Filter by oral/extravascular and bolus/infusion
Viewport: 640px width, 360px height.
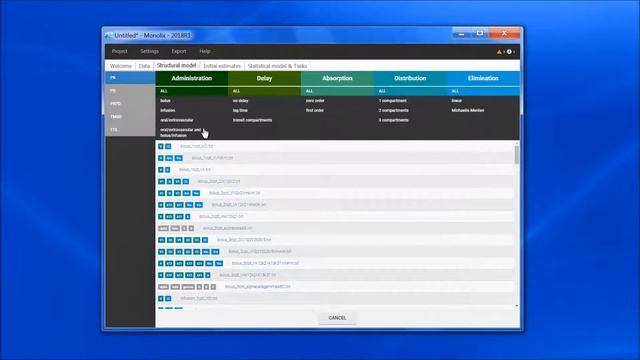(x=180, y=132)
